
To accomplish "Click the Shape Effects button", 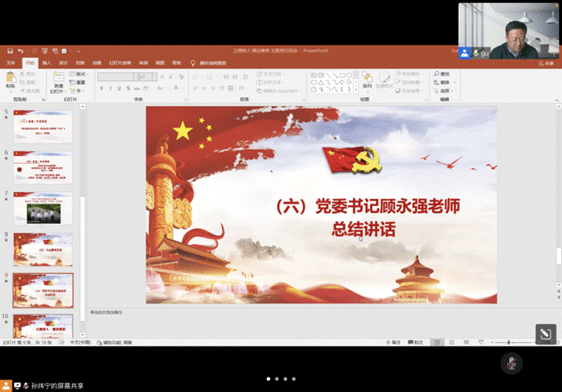I will click(407, 91).
